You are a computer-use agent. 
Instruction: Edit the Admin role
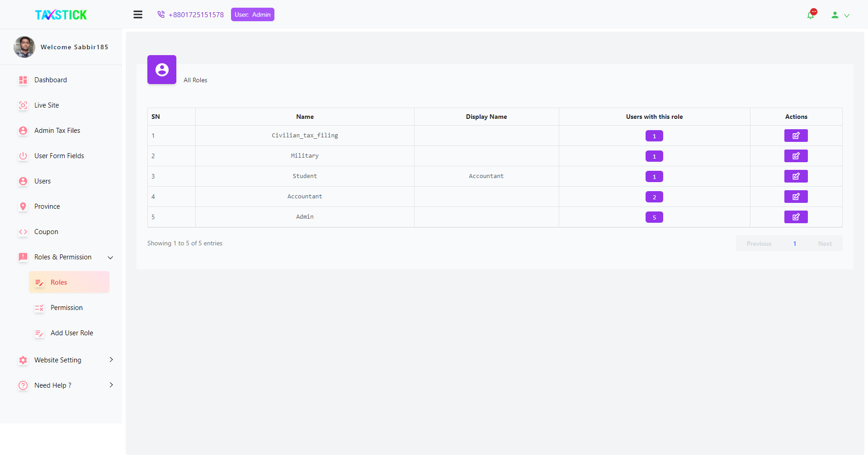(796, 217)
